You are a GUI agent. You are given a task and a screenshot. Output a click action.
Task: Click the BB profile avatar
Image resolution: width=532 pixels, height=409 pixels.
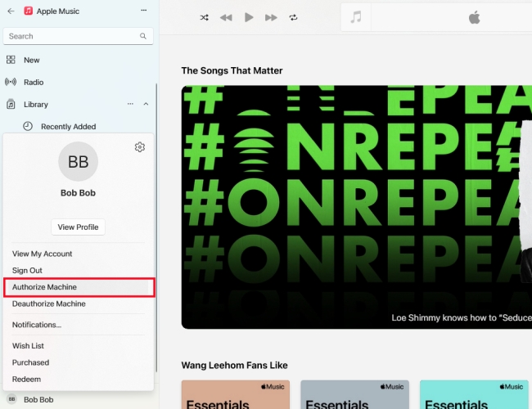[x=79, y=161]
